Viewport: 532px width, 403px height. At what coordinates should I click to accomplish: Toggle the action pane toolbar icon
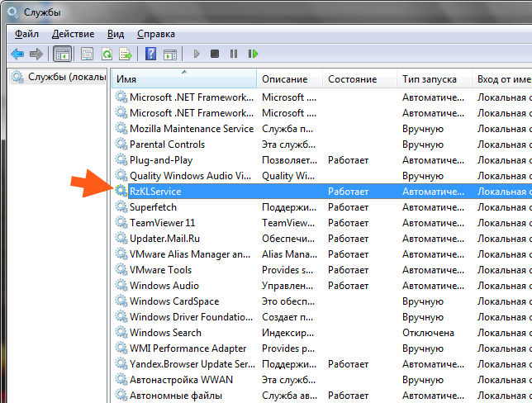(x=170, y=54)
